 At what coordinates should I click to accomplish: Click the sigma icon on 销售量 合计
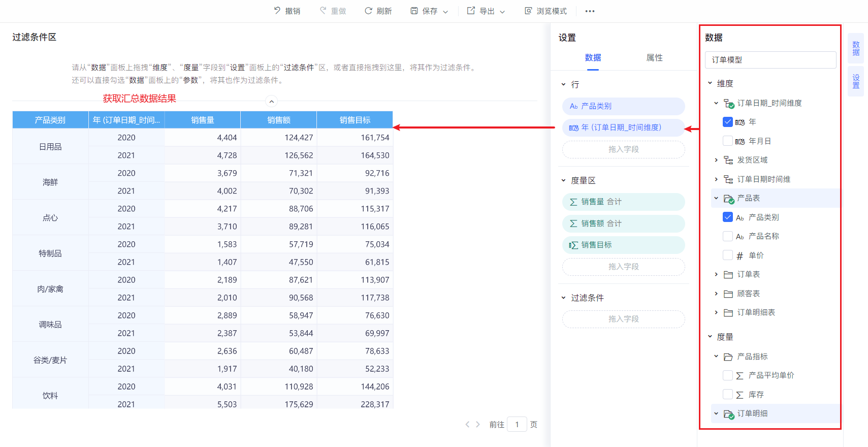(573, 202)
